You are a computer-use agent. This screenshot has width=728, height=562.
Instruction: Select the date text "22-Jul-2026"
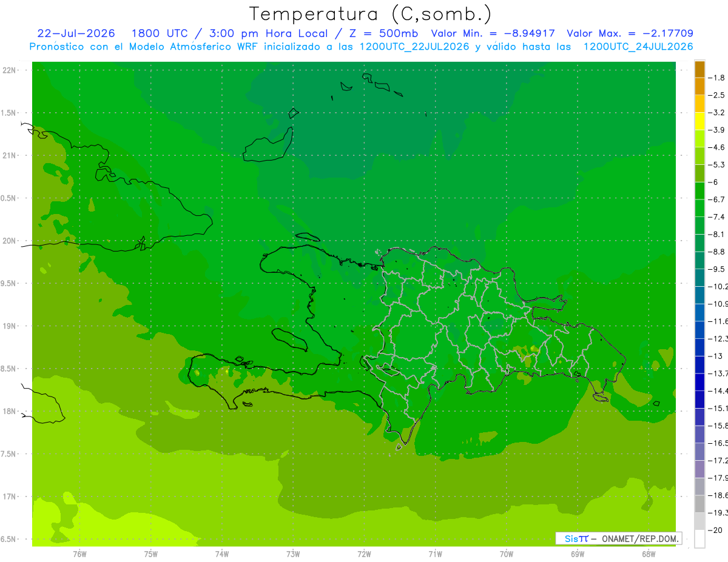[x=76, y=33]
